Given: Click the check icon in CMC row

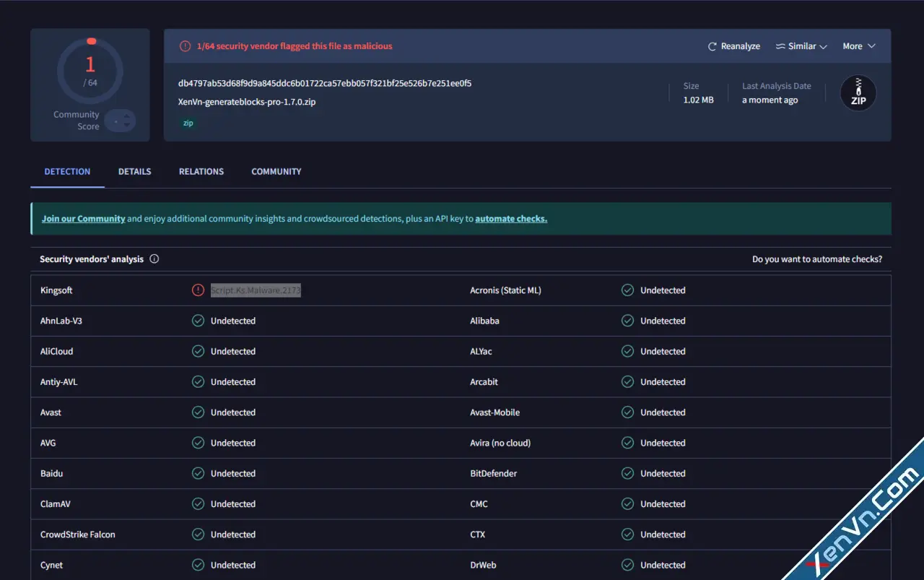Looking at the screenshot, I should [x=627, y=503].
